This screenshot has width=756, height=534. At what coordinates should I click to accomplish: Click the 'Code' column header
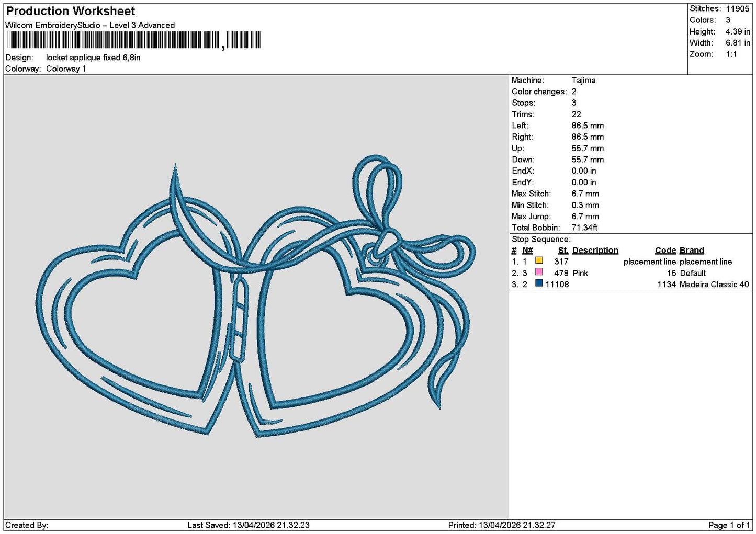(x=665, y=251)
